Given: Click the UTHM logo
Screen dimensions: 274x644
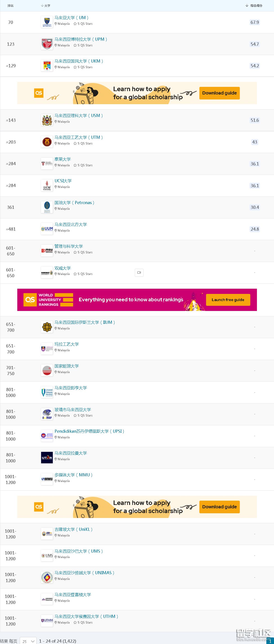Looking at the screenshot, I should click(x=47, y=621).
